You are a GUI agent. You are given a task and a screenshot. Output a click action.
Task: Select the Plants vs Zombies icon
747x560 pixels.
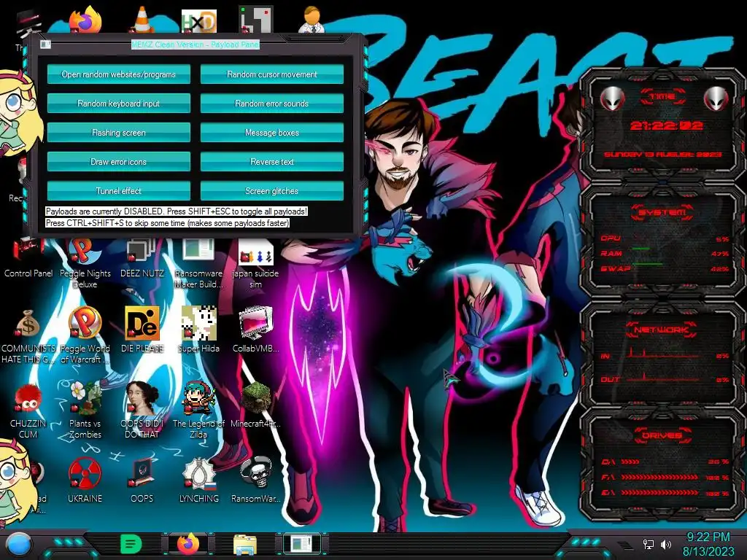click(85, 410)
